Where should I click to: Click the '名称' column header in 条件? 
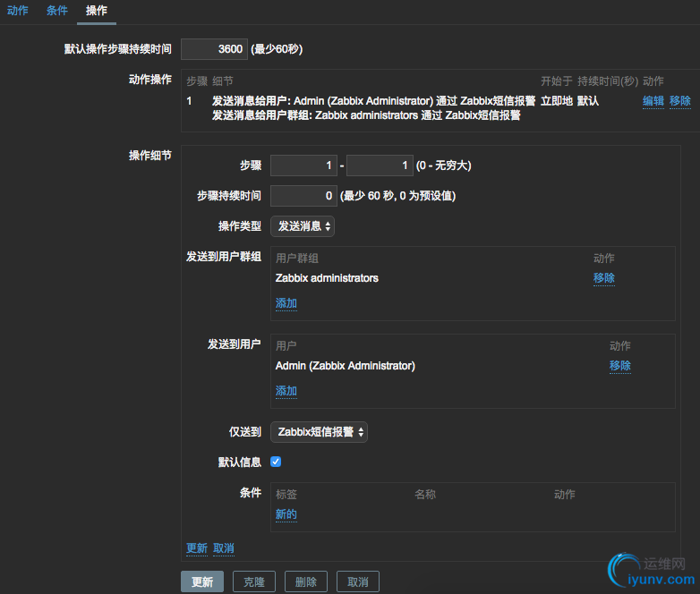tap(425, 495)
